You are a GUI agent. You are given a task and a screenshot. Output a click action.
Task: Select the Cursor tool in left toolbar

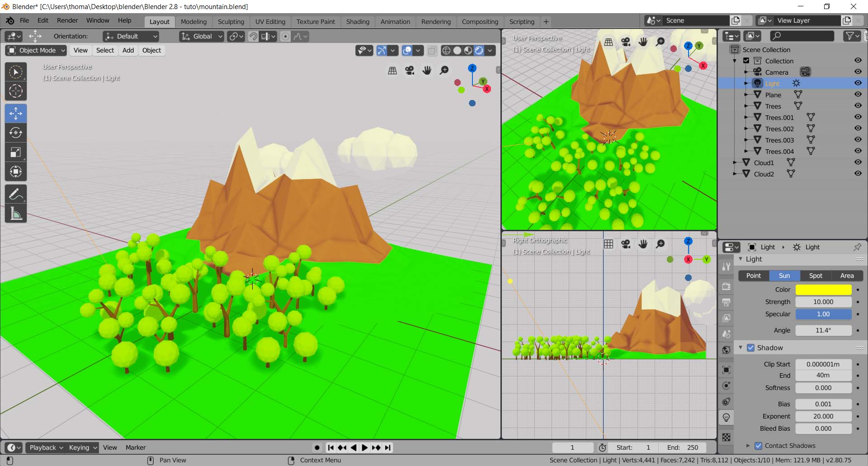[16, 91]
